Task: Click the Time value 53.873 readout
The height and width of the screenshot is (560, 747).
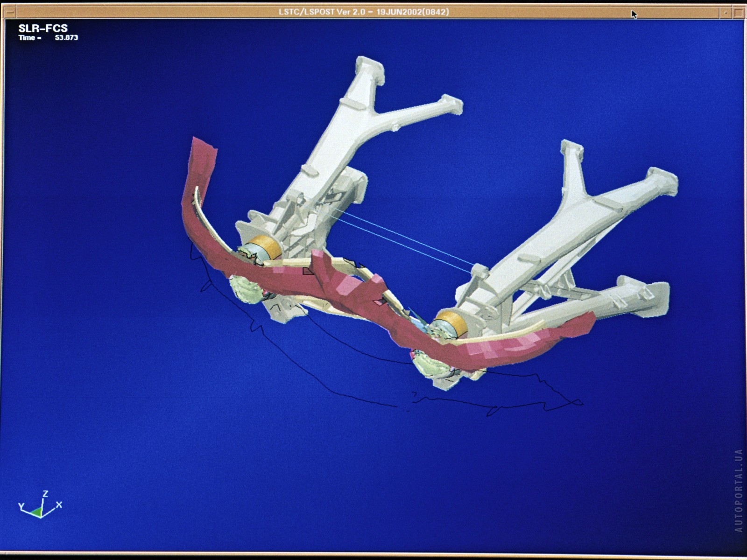Action: click(x=66, y=38)
